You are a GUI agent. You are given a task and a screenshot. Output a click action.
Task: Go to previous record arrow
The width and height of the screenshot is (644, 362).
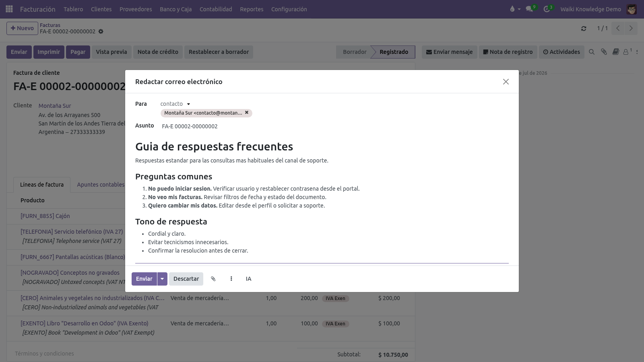(618, 28)
